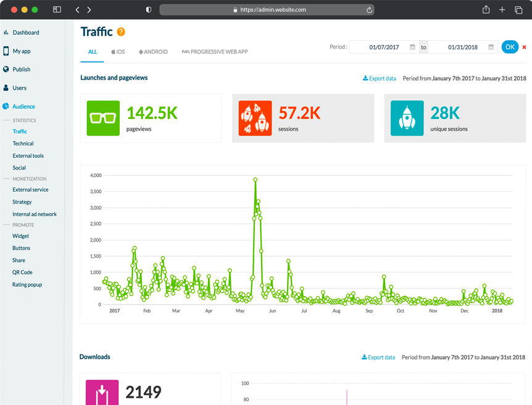Select the Progressive Web App tab
Image resolution: width=532 pixels, height=405 pixels.
click(x=215, y=52)
